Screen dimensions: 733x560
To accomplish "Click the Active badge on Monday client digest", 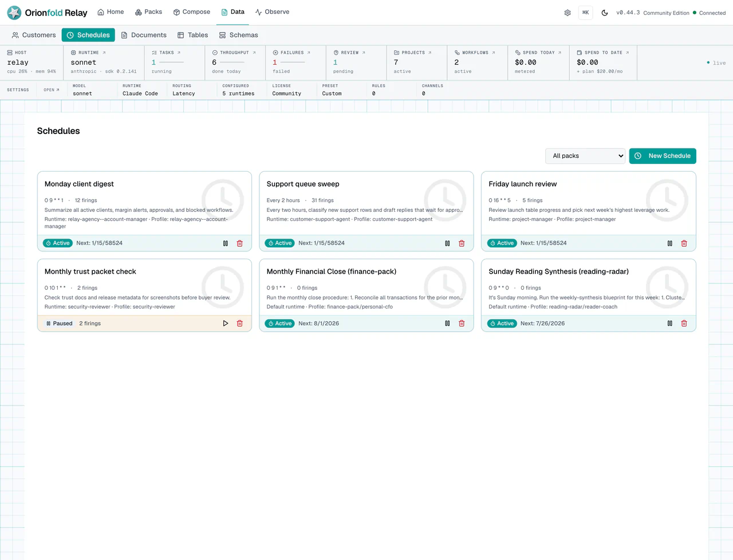I will click(57, 243).
